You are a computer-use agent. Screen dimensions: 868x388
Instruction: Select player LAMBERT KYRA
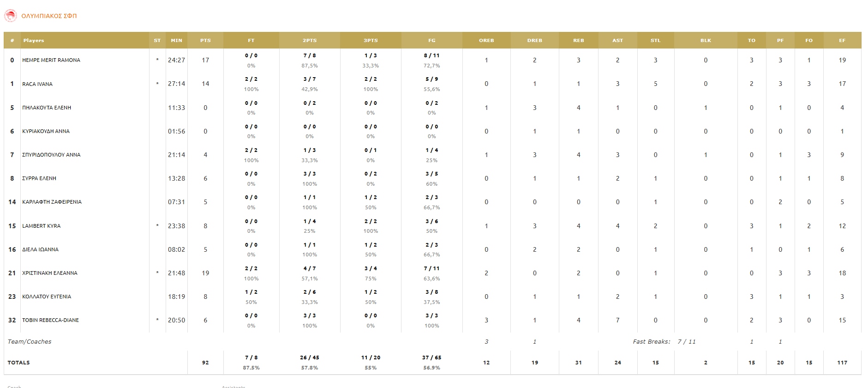[42, 226]
